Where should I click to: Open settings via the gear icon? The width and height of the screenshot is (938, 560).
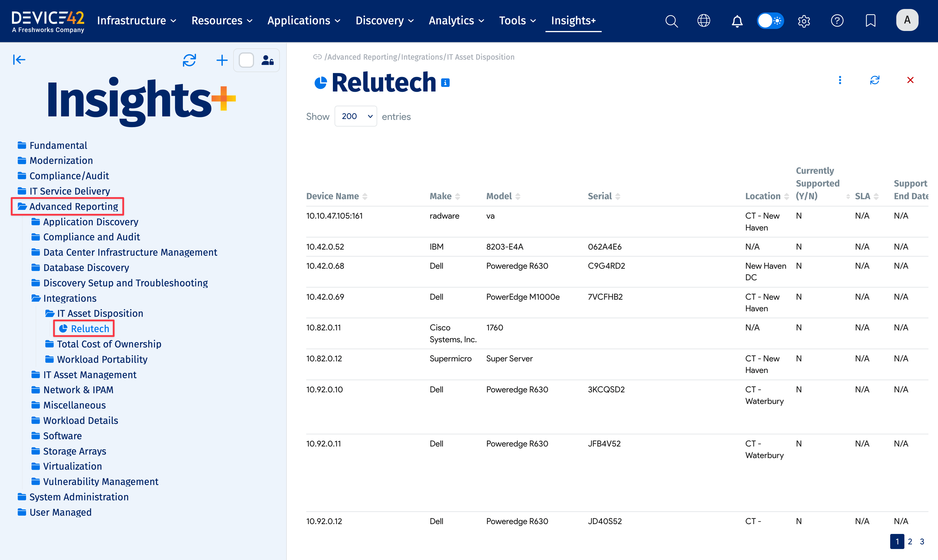pos(804,21)
